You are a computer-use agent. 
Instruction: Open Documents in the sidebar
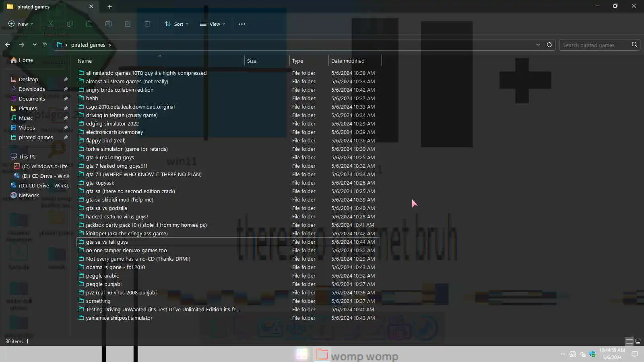click(32, 99)
